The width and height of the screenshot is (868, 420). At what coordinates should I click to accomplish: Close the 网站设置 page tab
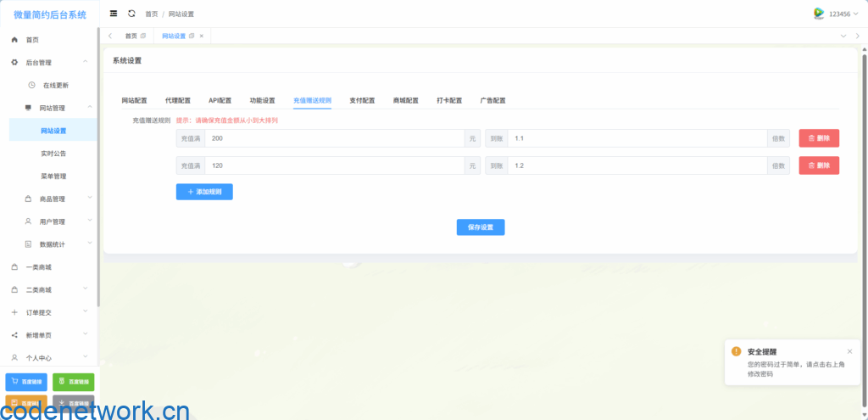point(201,36)
